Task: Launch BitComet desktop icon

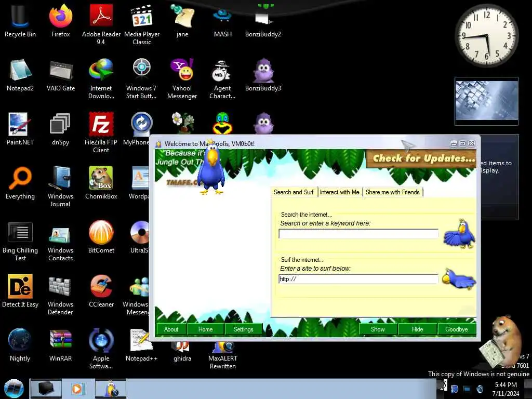Action: click(101, 237)
